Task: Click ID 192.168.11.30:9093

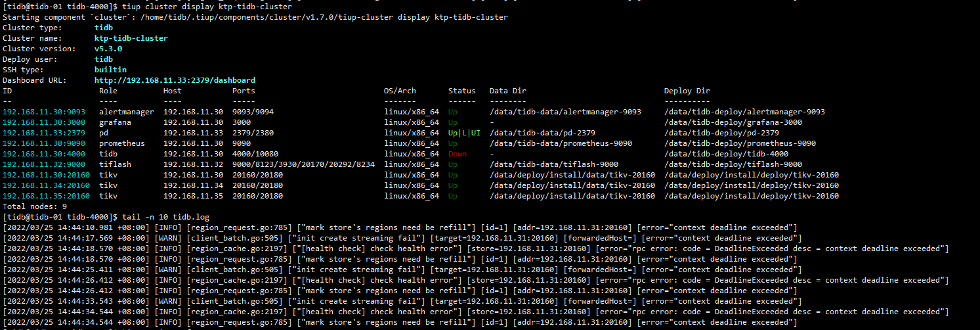Action: point(44,112)
